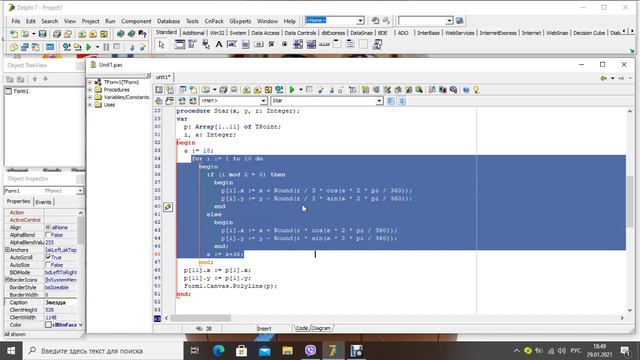Open the Run arrow dropdown in main toolbar
Viewport: 640px width, 360px height.
pyautogui.click(x=97, y=47)
